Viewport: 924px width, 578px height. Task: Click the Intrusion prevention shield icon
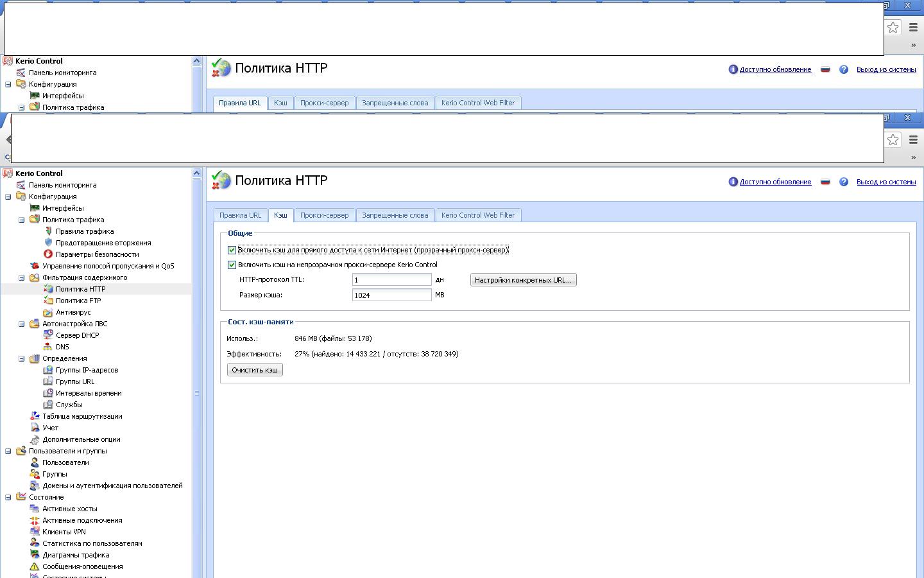tap(48, 243)
